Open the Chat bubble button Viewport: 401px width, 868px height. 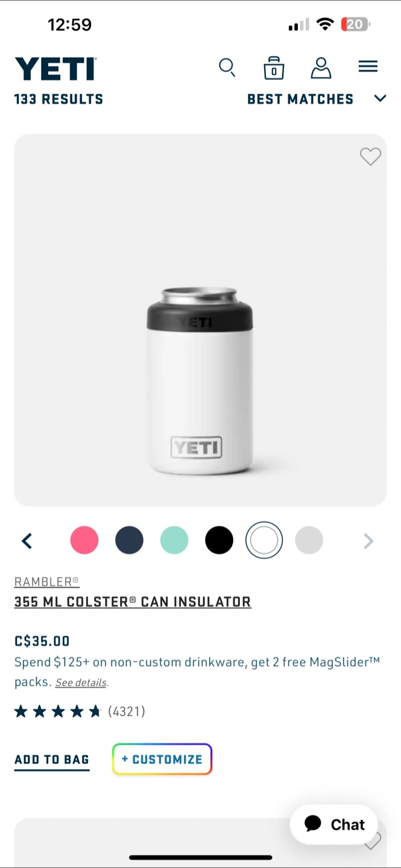click(334, 824)
